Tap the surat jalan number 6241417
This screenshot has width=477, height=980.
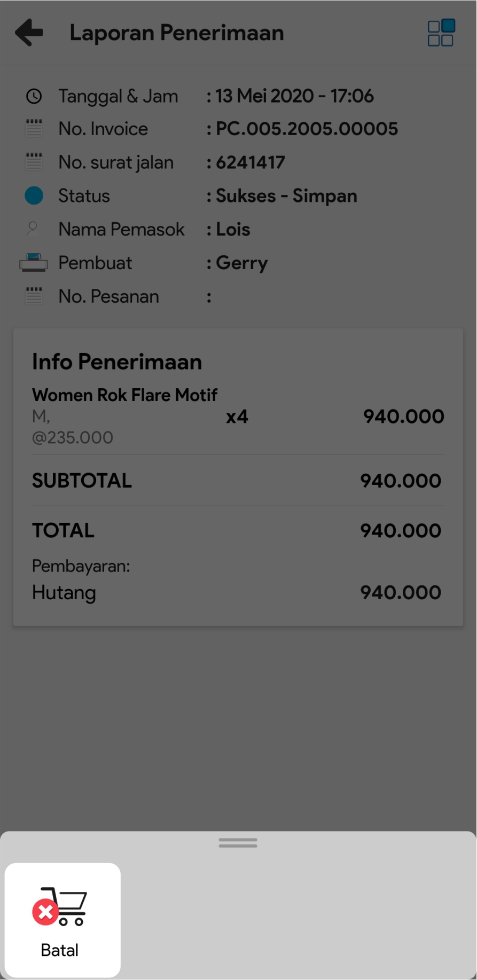251,162
